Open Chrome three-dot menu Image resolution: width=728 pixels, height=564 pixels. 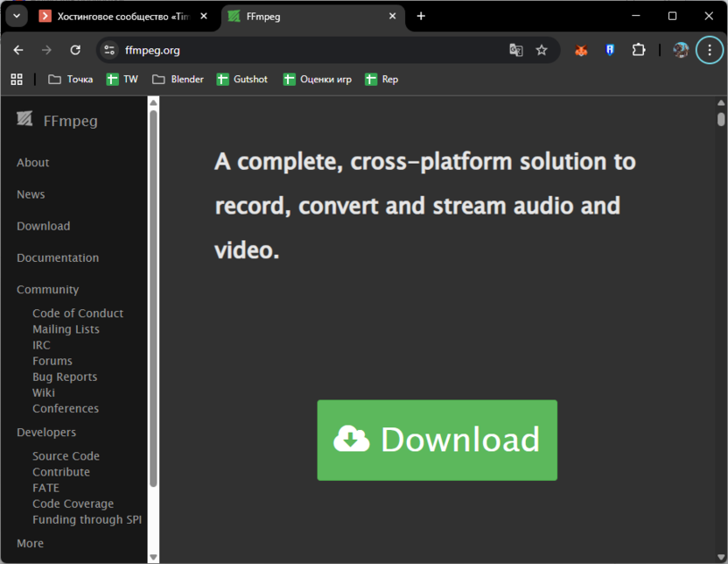709,50
